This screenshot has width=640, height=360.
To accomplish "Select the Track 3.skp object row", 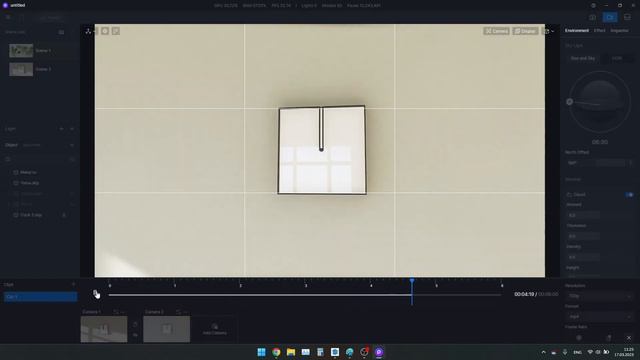I will tap(41, 215).
